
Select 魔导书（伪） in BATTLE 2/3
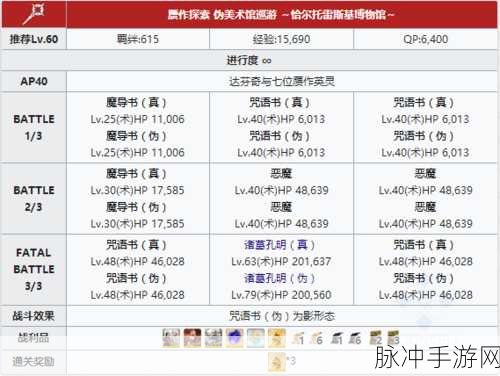tap(136, 207)
